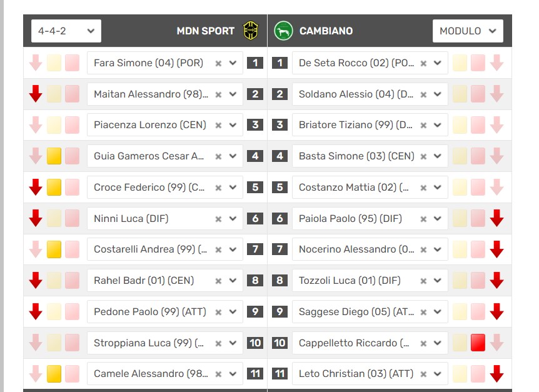539x392 pixels.
Task: Toggle substitution arrow for Tozzoli Luca
Action: click(497, 280)
